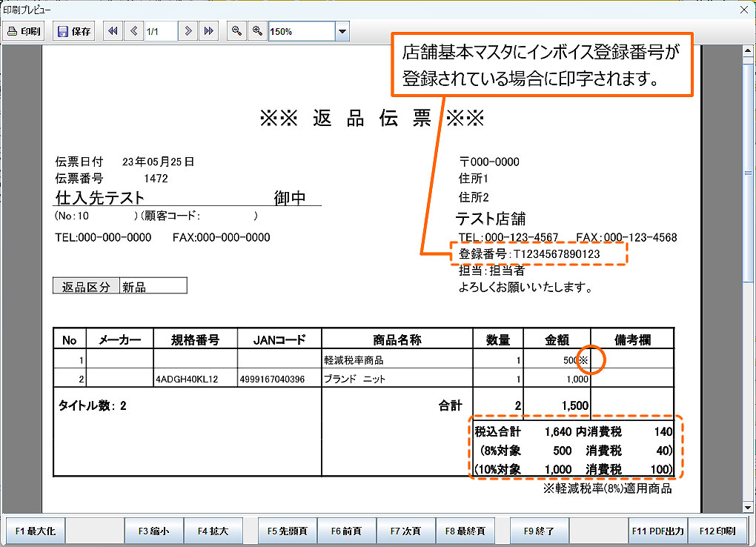Go to first page using double-left arrow icon
Screen dimensions: 756x547
(x=113, y=31)
